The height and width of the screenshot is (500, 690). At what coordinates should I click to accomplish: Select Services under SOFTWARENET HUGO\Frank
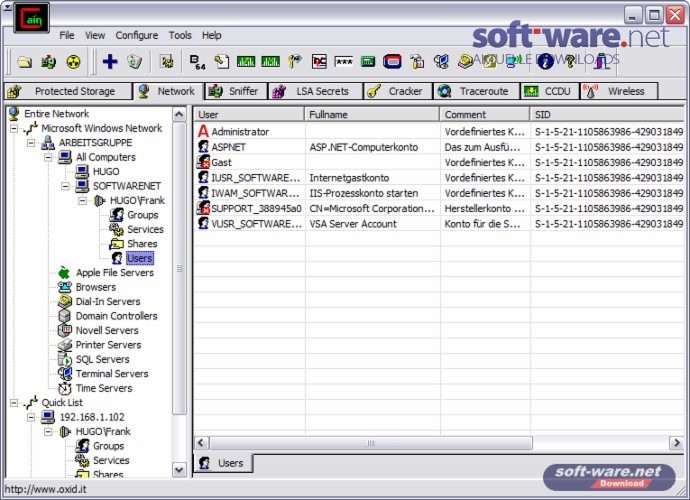(145, 229)
